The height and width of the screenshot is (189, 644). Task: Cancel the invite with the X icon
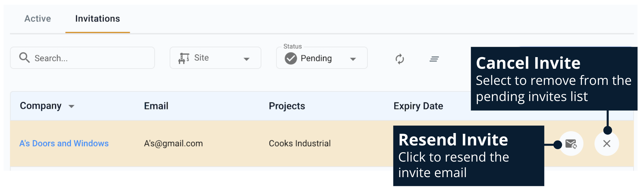click(x=606, y=144)
